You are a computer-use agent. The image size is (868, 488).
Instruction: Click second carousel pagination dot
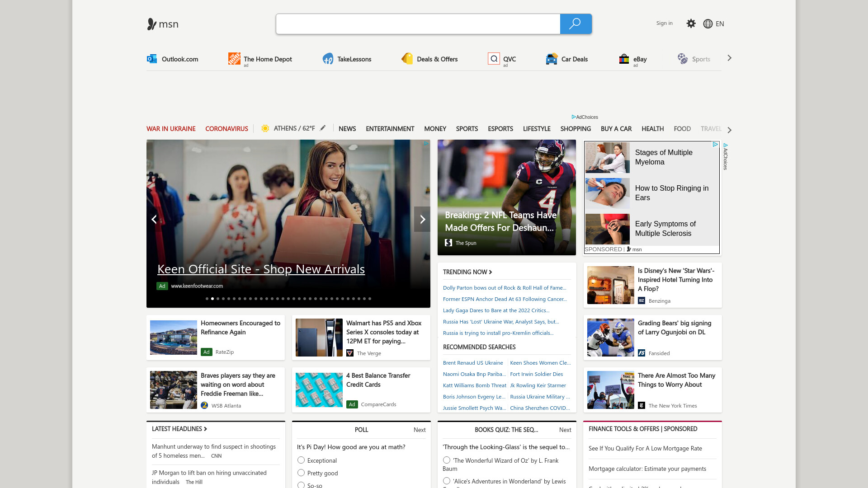click(x=212, y=299)
